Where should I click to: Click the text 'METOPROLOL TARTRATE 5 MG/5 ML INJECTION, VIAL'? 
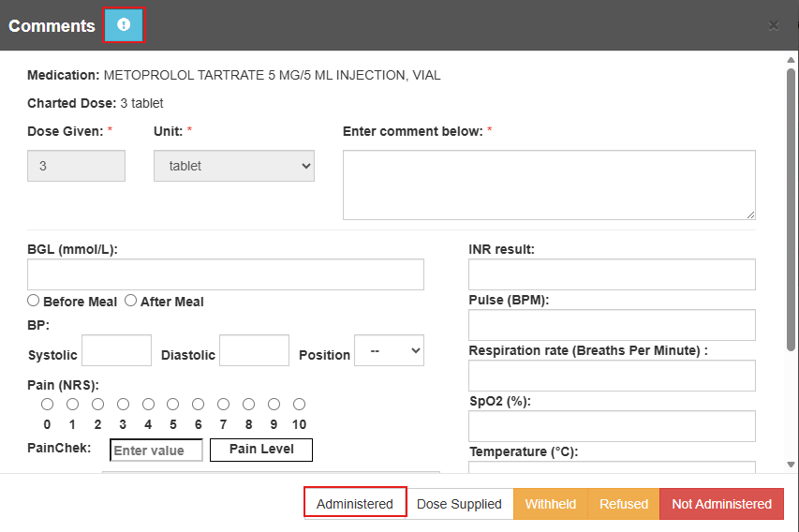point(272,76)
